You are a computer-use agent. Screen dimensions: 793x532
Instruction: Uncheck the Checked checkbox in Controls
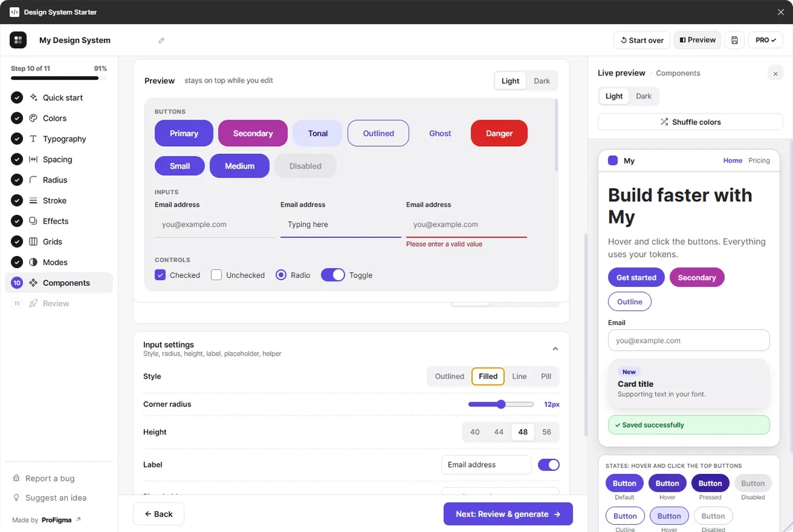(160, 275)
